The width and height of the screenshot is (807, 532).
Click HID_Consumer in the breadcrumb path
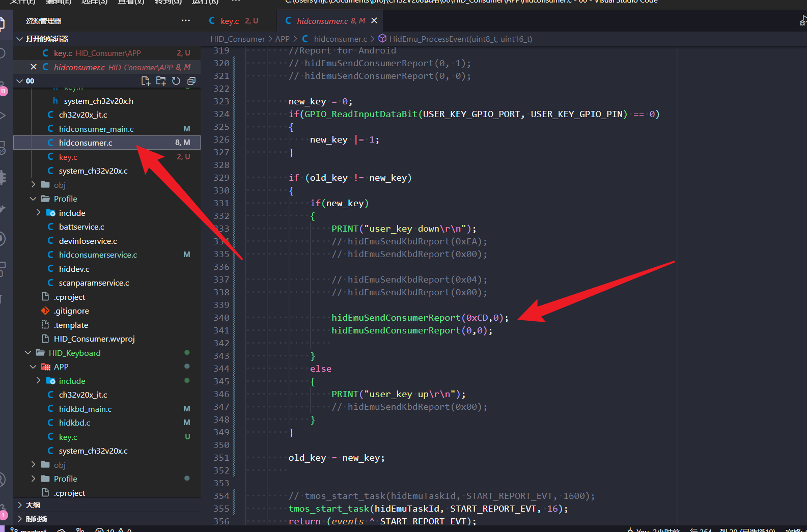[x=238, y=39]
